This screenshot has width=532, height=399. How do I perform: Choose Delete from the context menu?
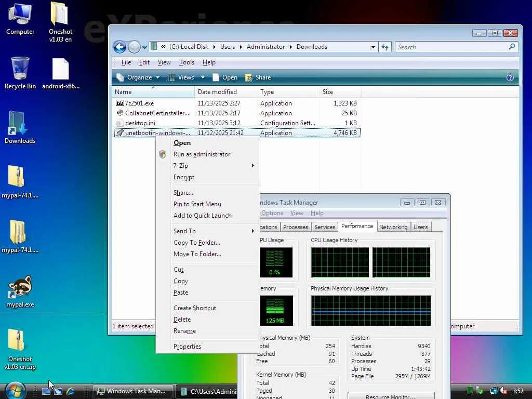point(208,320)
